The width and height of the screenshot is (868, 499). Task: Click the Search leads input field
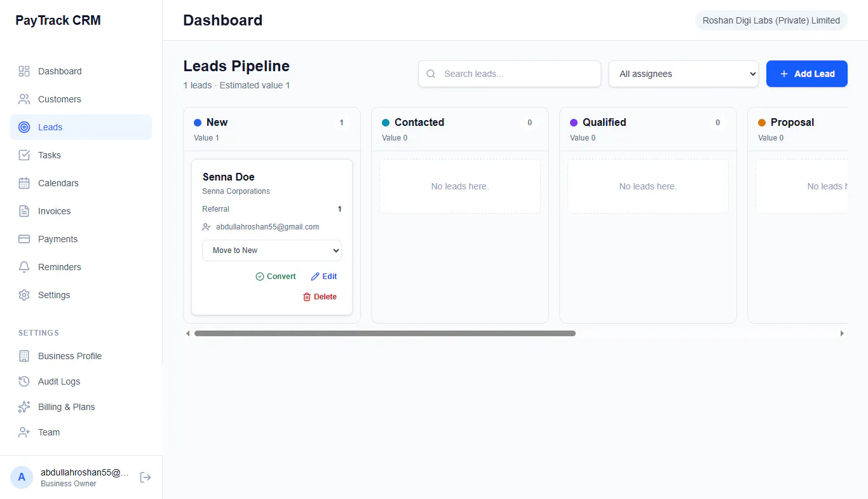tap(510, 74)
